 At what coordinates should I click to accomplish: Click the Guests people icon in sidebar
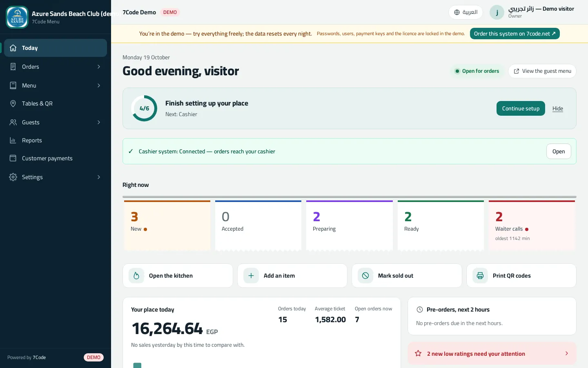13,122
